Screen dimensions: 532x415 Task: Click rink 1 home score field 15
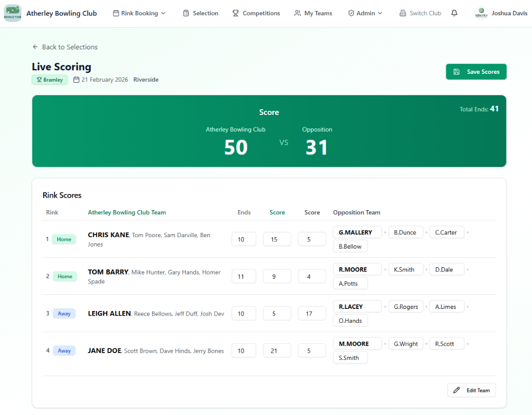(277, 239)
